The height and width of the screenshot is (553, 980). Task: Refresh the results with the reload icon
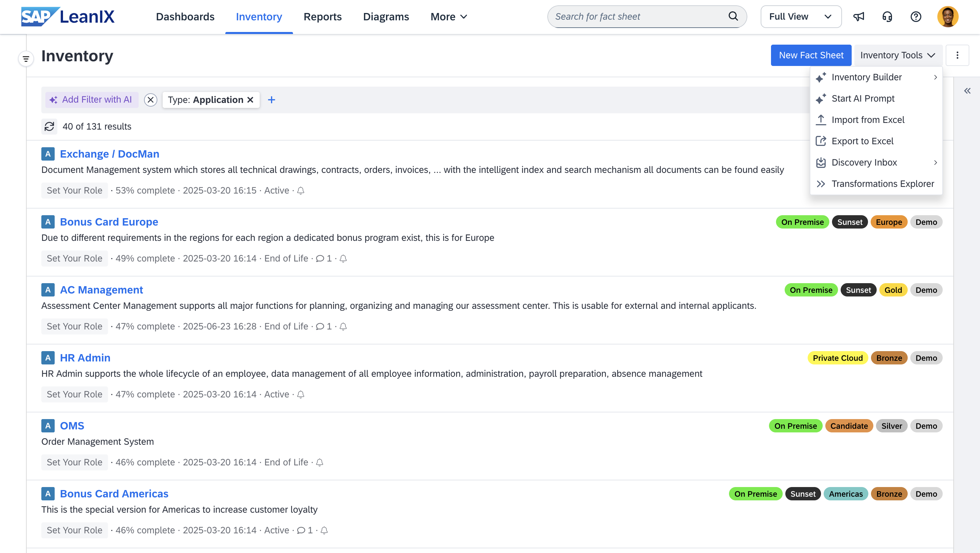49,126
